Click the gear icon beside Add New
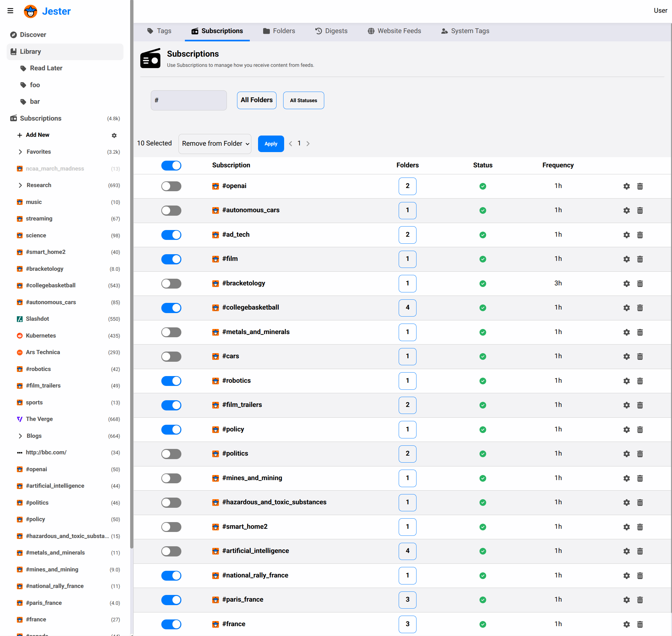Image resolution: width=672 pixels, height=636 pixels. pyautogui.click(x=114, y=135)
